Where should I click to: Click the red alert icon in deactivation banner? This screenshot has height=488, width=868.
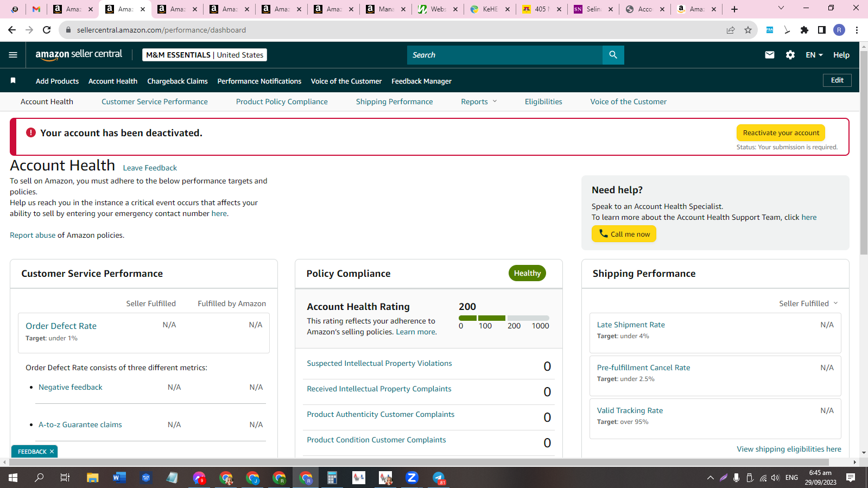point(31,132)
